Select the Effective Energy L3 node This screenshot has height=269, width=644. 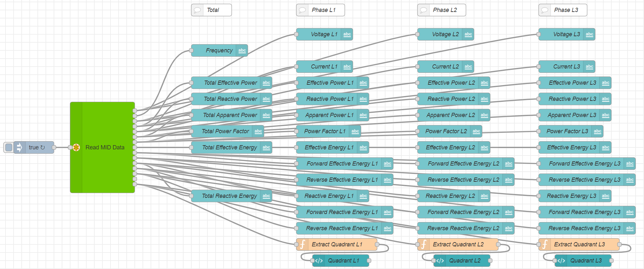point(575,147)
